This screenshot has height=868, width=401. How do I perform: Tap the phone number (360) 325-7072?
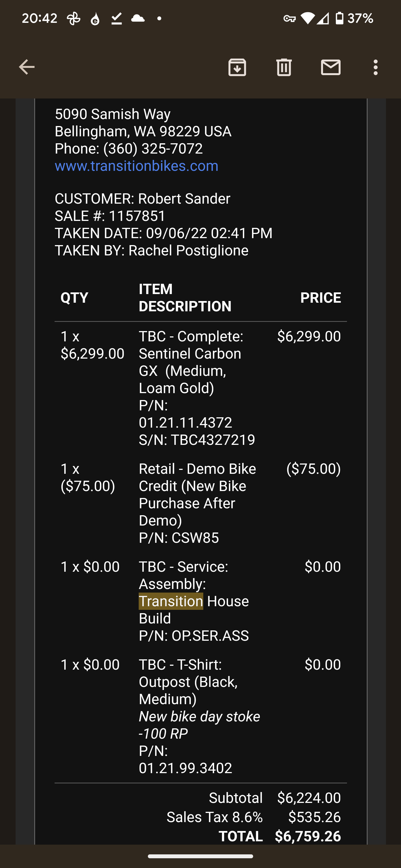click(153, 149)
